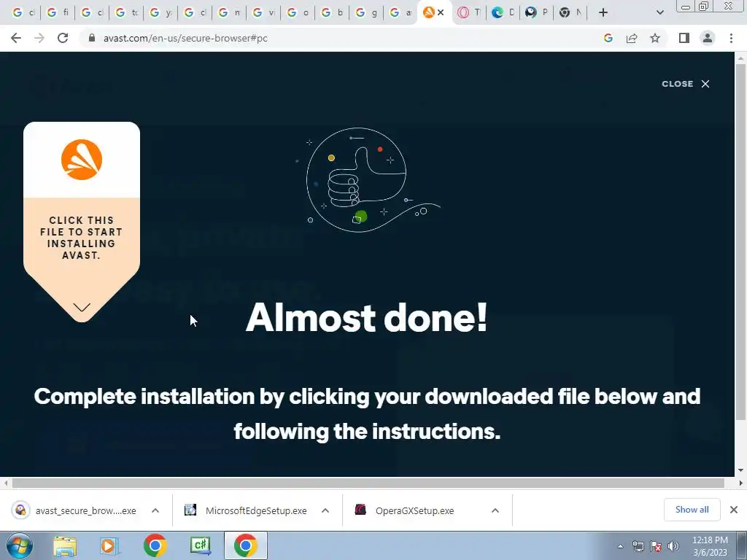
Task: Click the 'Click this file to start installing Avast' text
Action: (x=82, y=238)
